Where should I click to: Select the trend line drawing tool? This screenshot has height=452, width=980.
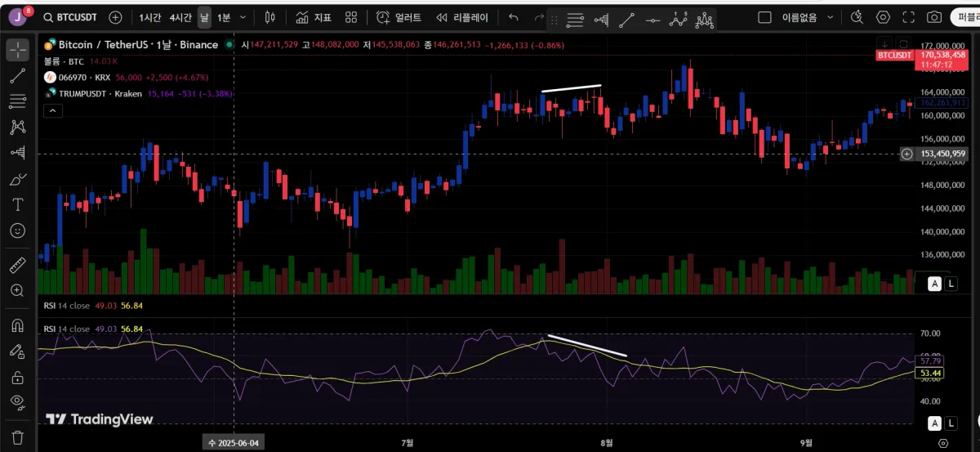pos(17,76)
